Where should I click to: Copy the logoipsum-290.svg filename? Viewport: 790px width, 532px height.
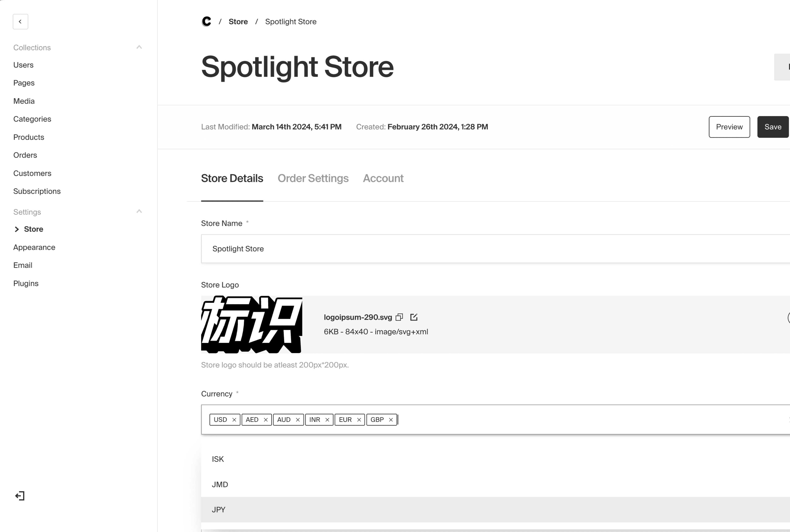[x=399, y=317]
